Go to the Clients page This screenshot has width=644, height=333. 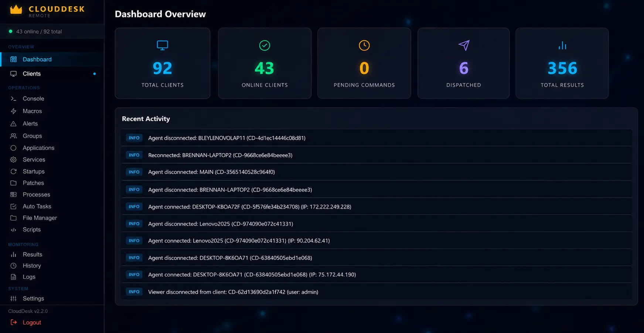pos(52,74)
